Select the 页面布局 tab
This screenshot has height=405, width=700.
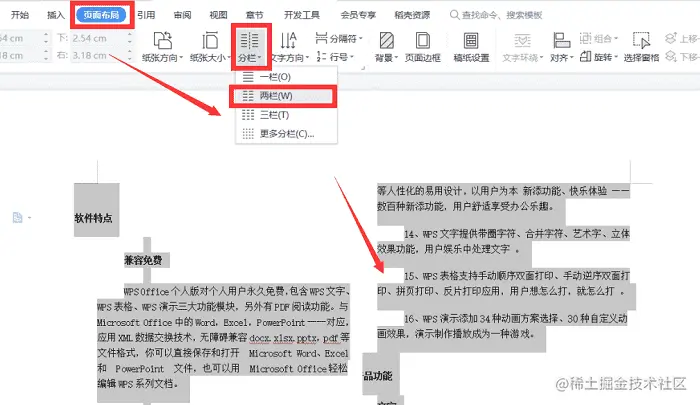[x=101, y=15]
